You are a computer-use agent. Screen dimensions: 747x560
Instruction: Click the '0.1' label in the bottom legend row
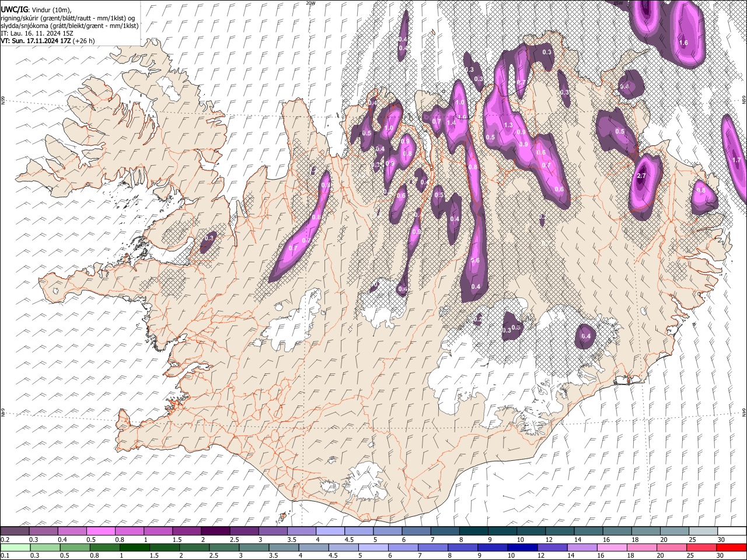5,555
